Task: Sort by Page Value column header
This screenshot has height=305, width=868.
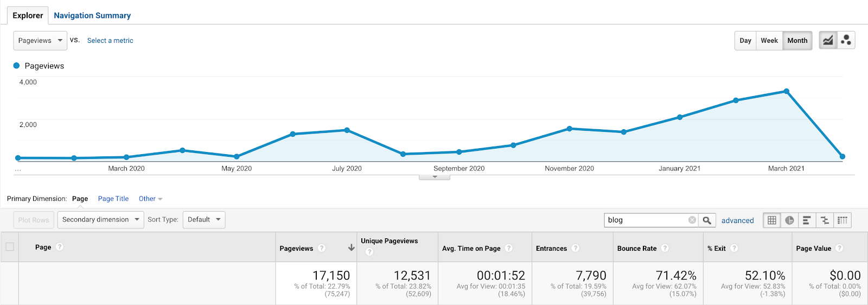Action: coord(814,249)
